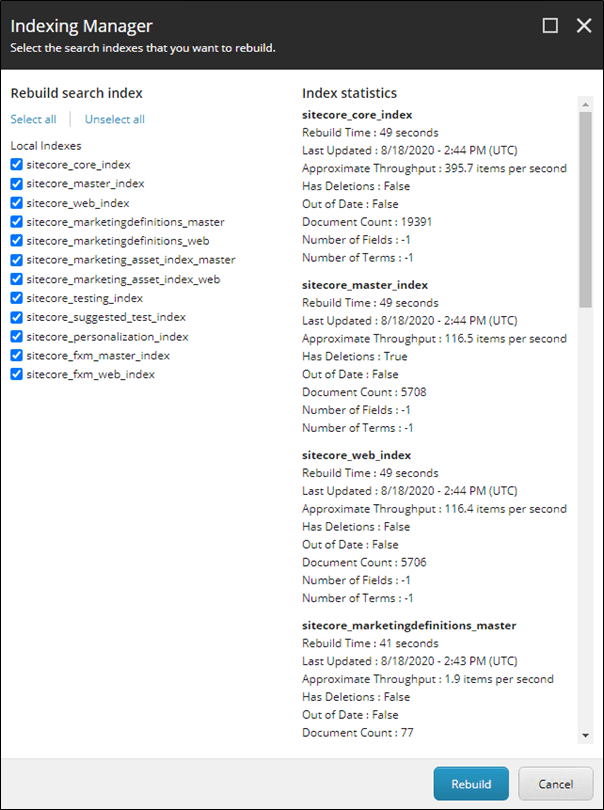Toggle the sitecore_master_index checkbox

click(x=17, y=183)
